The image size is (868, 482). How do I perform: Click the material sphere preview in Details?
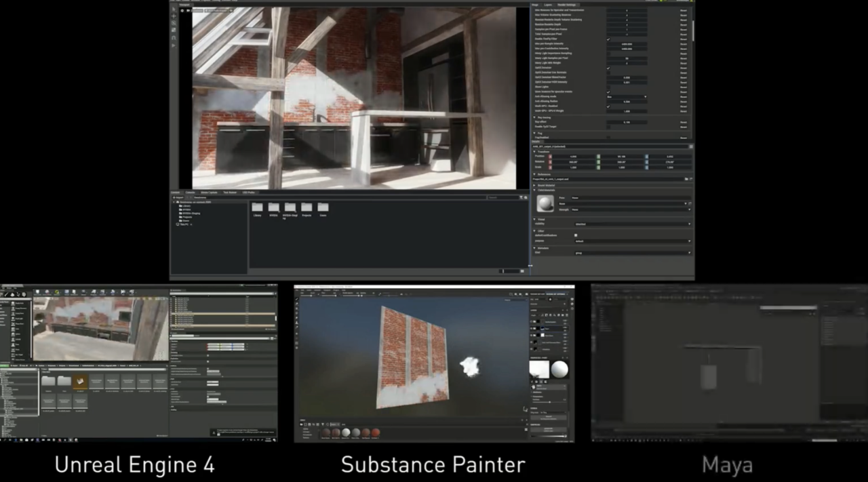pos(545,203)
